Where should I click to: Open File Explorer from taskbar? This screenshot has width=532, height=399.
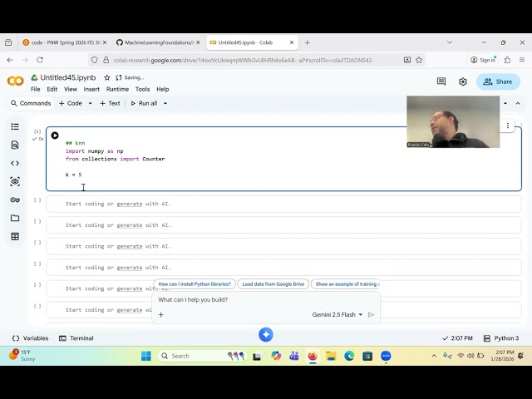[331, 356]
